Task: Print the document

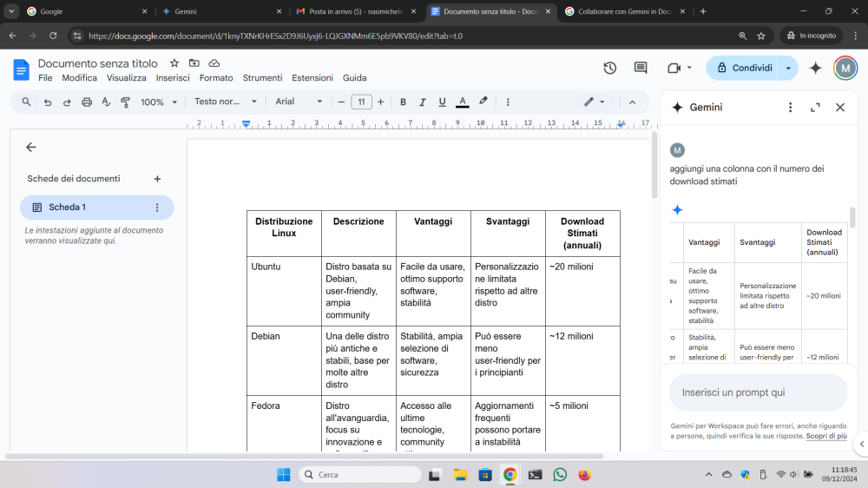Action: 86,102
